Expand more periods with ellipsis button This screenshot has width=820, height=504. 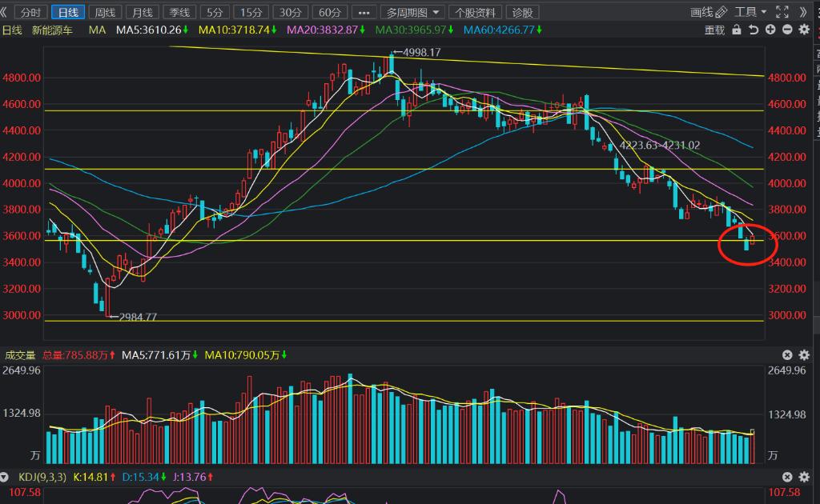pos(364,12)
